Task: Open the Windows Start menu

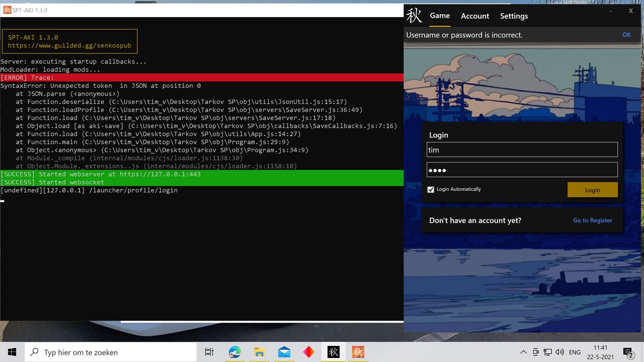Action: [12, 352]
